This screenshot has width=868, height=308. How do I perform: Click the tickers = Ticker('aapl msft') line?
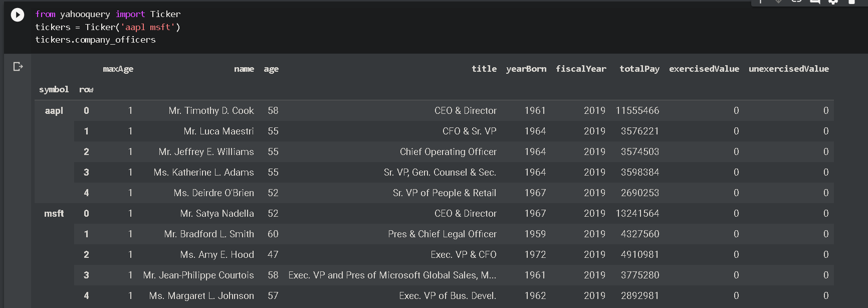pyautogui.click(x=108, y=27)
